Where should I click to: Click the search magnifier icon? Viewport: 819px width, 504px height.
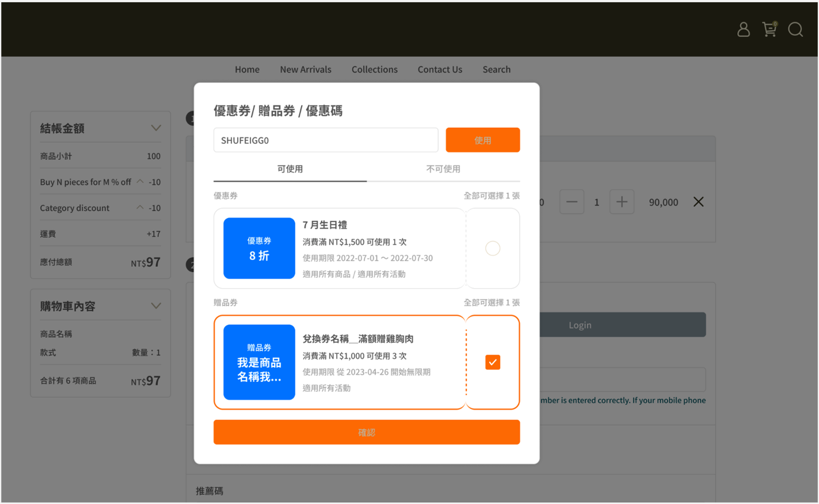click(x=795, y=29)
